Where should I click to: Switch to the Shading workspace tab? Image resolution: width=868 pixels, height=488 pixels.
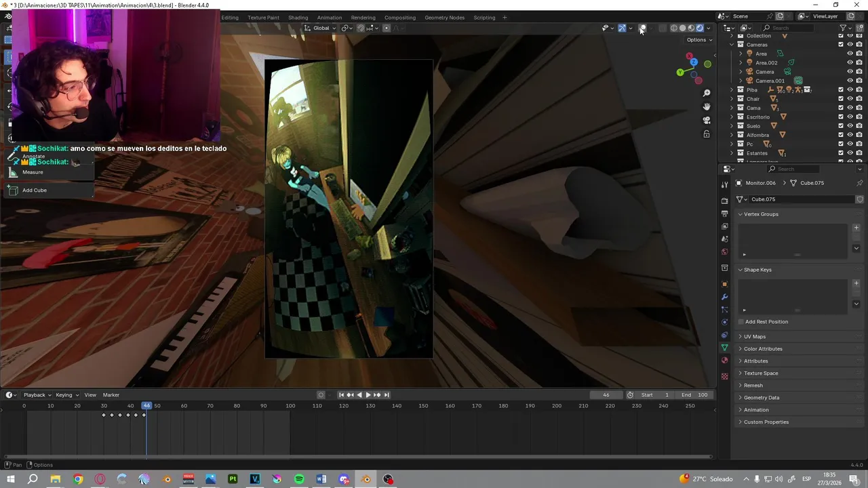tap(298, 18)
